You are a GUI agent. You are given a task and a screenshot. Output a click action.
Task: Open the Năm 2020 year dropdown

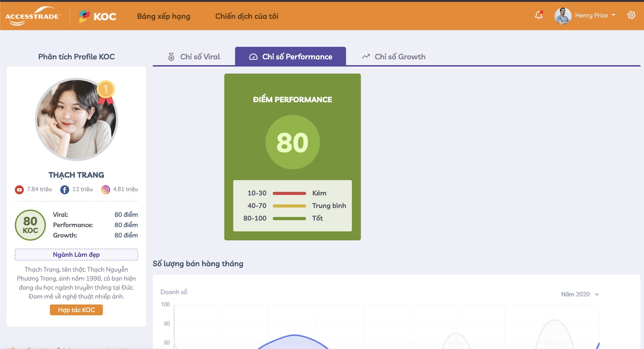tap(580, 294)
